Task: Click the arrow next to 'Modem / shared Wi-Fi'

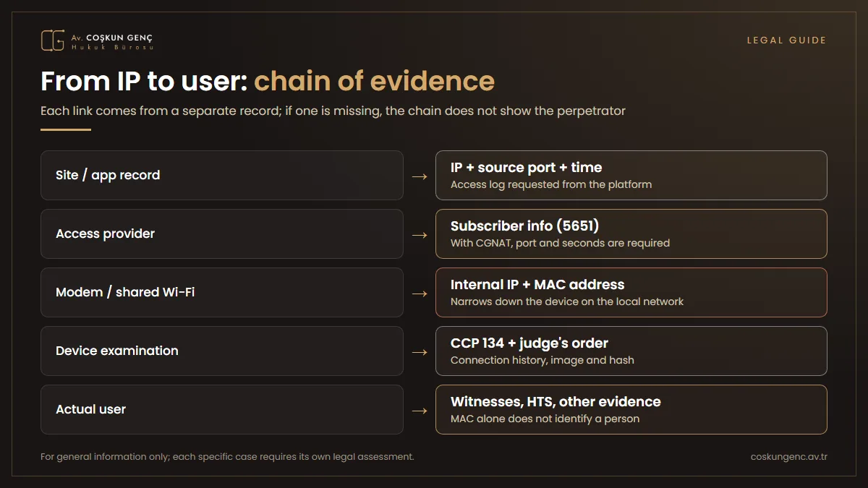Action: tap(420, 293)
